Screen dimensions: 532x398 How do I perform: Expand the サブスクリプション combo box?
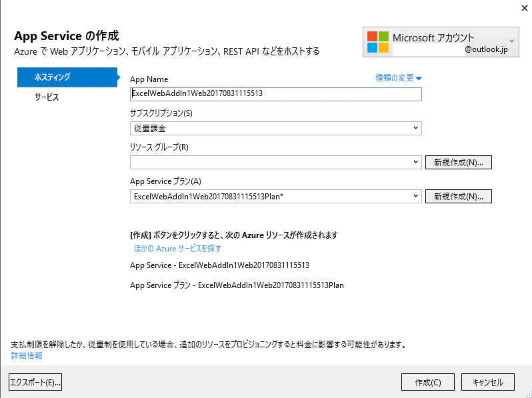tap(276, 128)
